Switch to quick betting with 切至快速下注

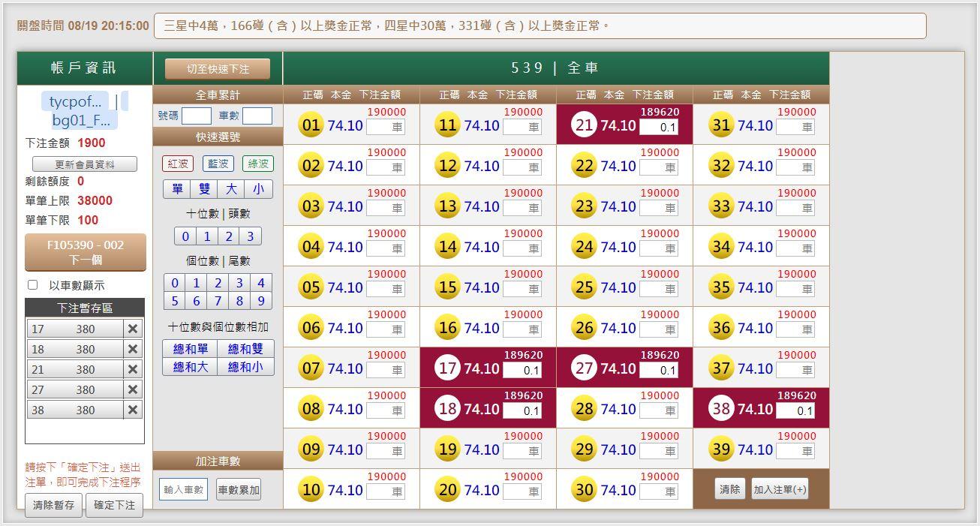218,69
